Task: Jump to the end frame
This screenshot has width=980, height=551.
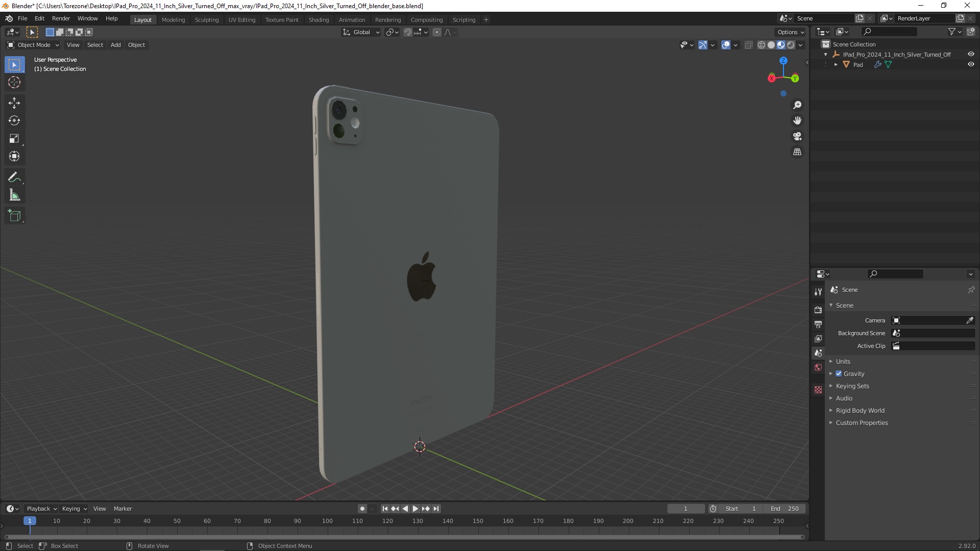Action: (x=436, y=509)
